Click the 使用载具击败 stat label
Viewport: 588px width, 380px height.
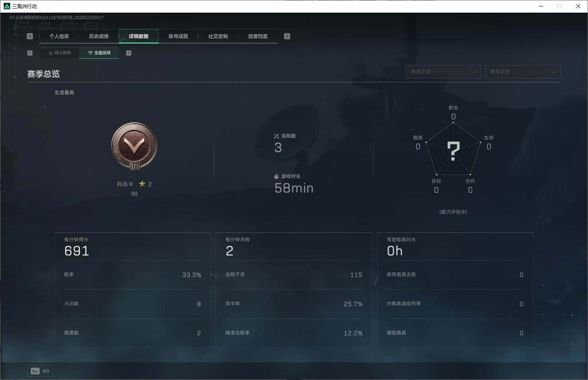401,274
